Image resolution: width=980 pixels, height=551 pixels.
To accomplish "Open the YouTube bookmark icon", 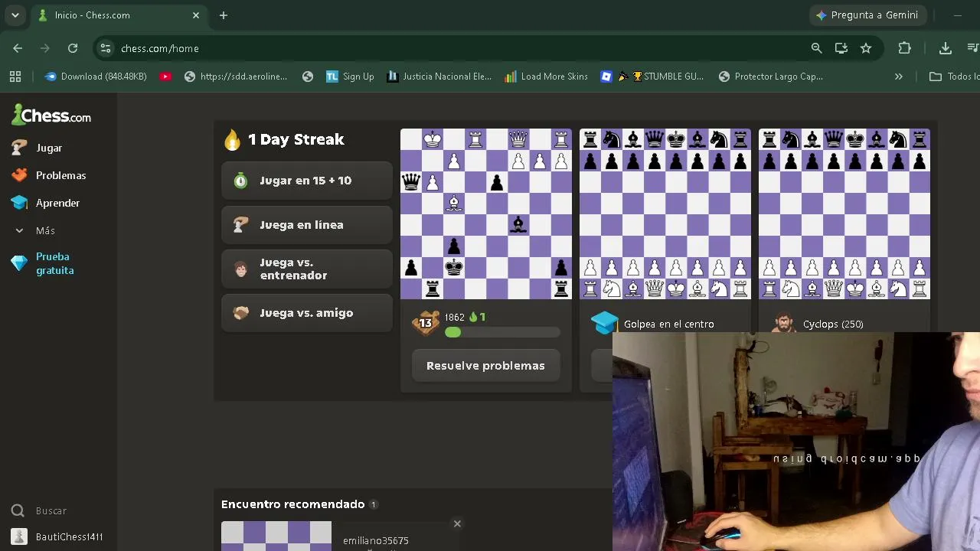I will tap(165, 77).
